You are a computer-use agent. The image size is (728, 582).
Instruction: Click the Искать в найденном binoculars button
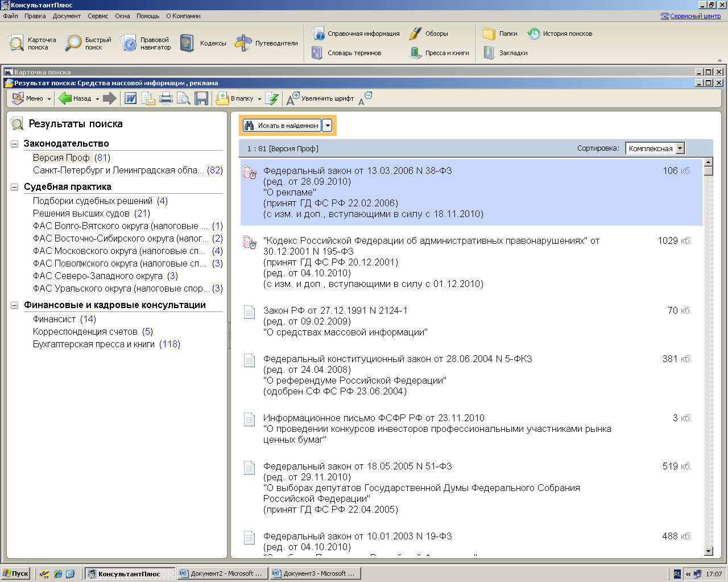[282, 126]
